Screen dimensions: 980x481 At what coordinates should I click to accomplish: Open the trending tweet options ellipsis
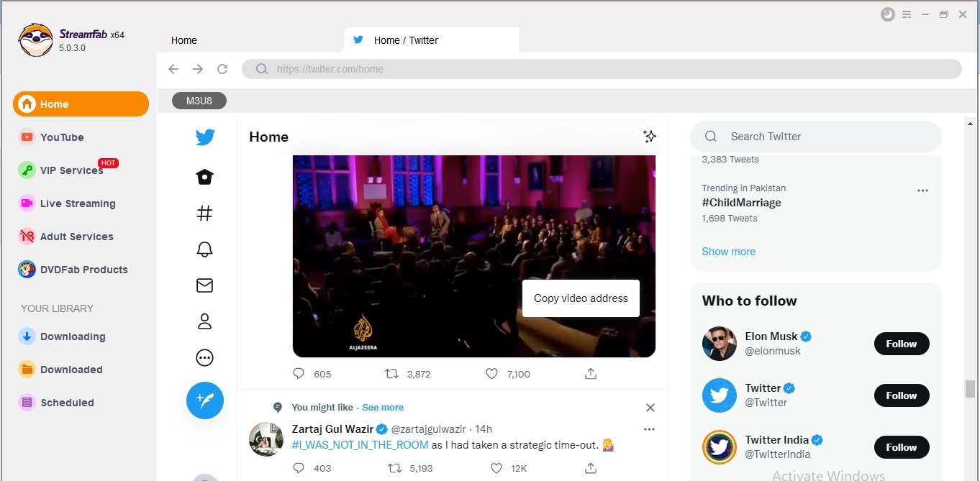922,190
